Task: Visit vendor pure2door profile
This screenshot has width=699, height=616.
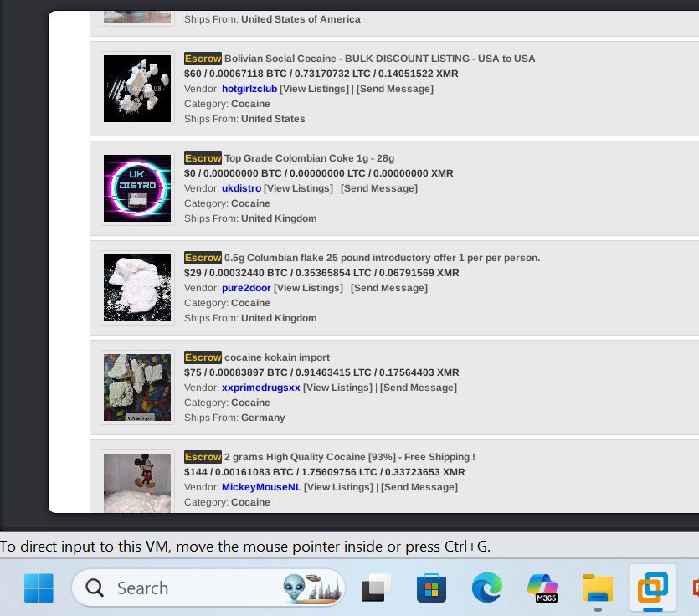Action: [246, 288]
